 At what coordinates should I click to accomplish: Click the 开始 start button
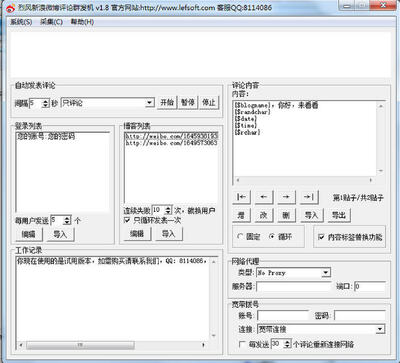[x=167, y=102]
